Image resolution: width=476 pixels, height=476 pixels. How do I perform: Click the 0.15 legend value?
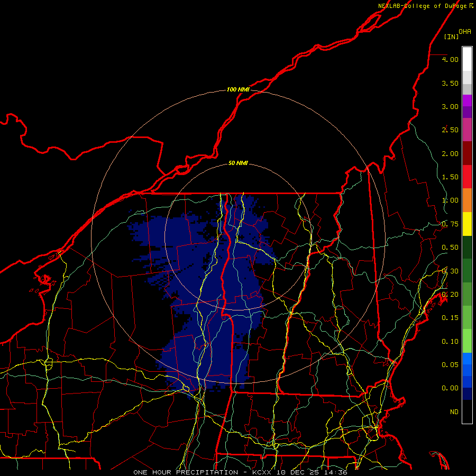(450, 318)
